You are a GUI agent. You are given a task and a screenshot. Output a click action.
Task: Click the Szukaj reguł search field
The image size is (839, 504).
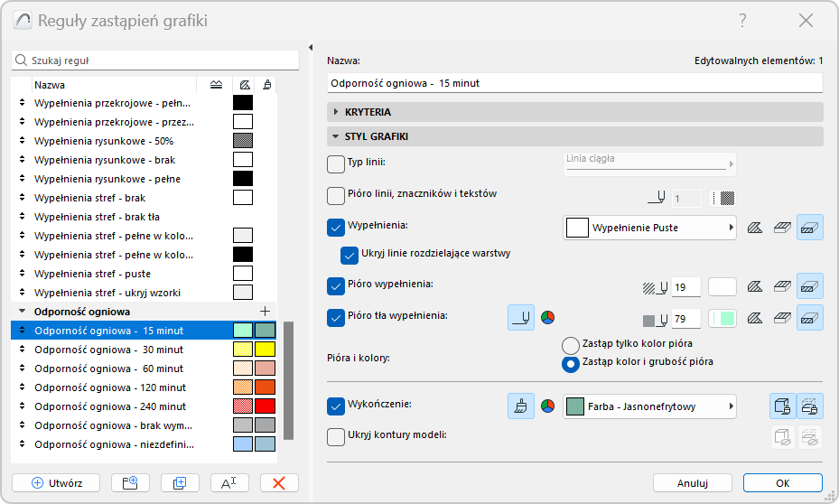[155, 61]
